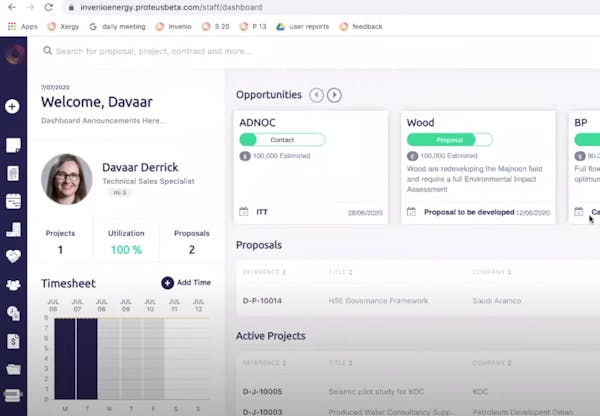Open the Apps bookmark
Image resolution: width=600 pixels, height=416 pixels.
(23, 26)
